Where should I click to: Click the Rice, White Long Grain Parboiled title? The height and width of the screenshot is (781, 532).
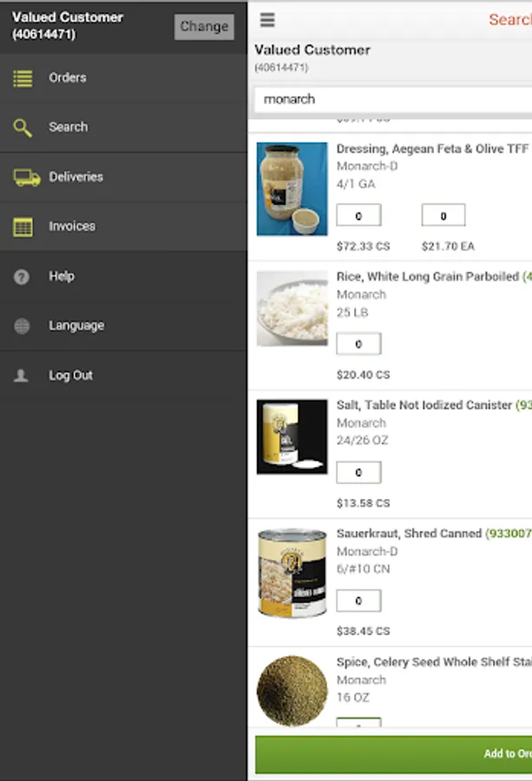point(427,277)
